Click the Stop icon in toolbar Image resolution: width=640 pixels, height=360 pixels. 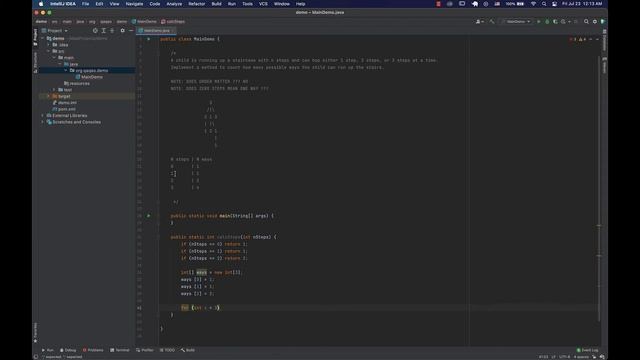(576, 22)
